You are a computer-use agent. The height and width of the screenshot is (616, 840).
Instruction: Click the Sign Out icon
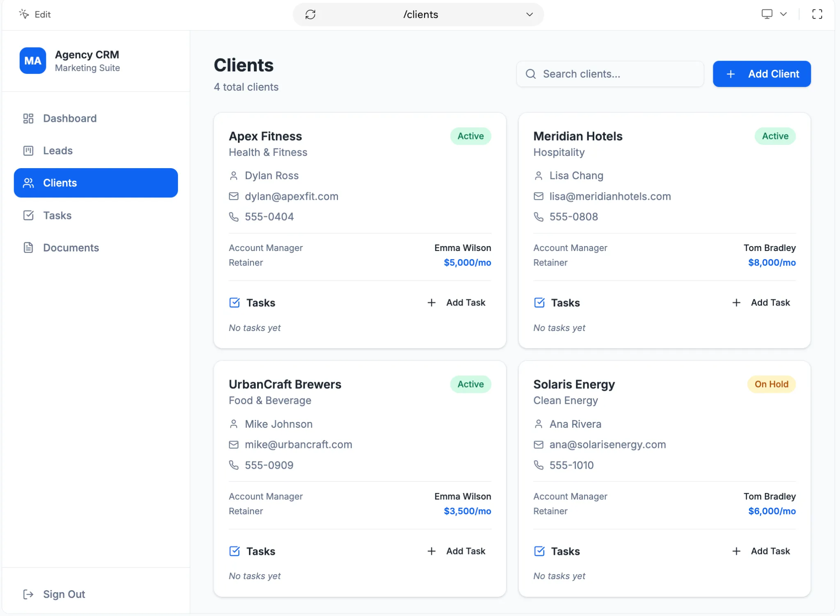[28, 594]
